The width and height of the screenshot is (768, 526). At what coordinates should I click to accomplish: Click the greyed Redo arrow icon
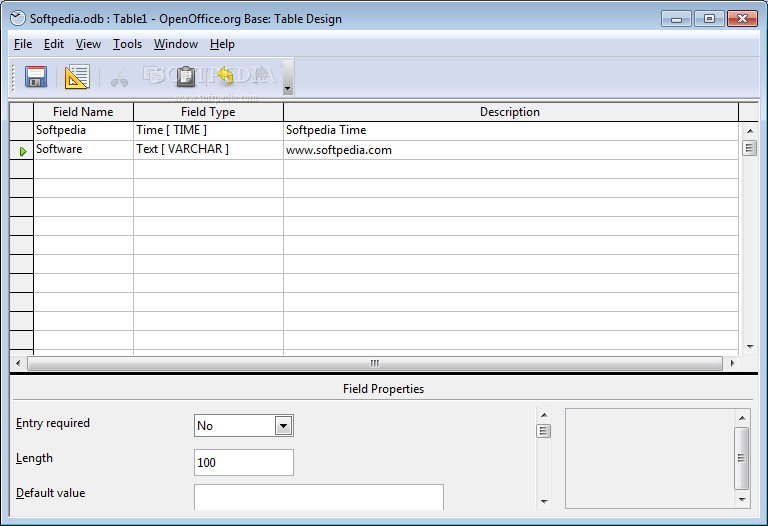pos(261,75)
